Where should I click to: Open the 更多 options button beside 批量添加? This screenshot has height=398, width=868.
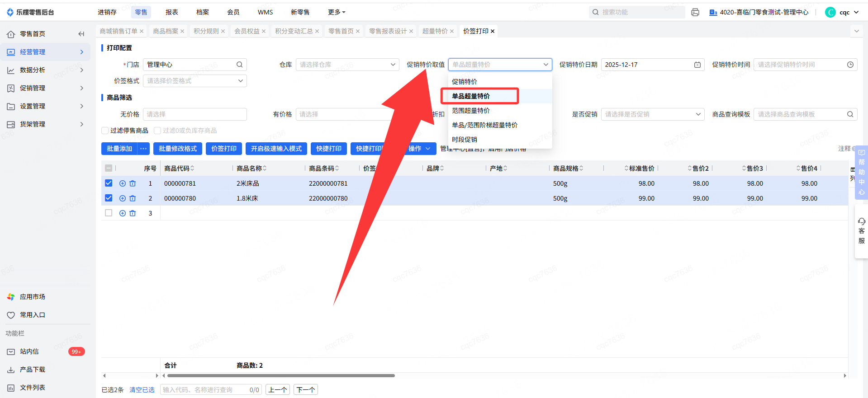143,149
